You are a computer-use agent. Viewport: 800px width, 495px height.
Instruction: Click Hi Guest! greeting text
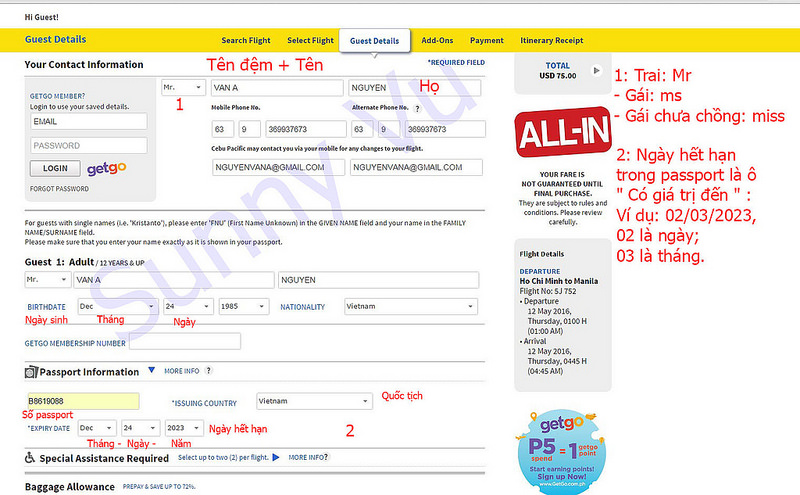coord(41,17)
